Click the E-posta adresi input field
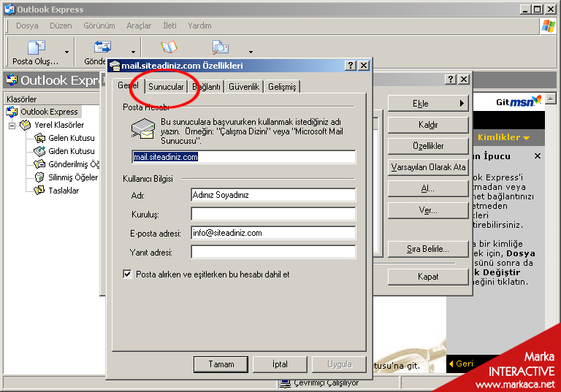561x392 pixels. click(273, 233)
